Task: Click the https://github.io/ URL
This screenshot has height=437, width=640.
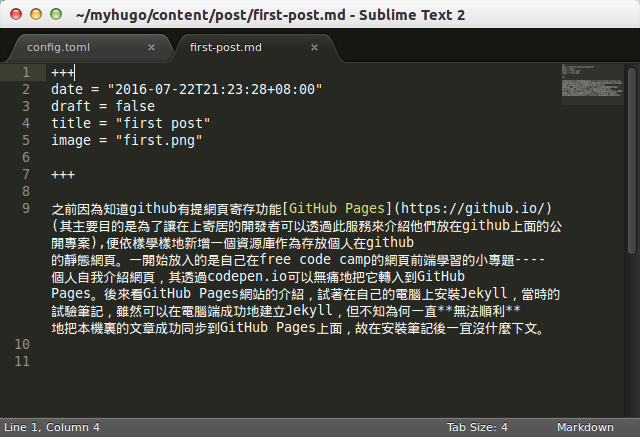Action: point(473,209)
